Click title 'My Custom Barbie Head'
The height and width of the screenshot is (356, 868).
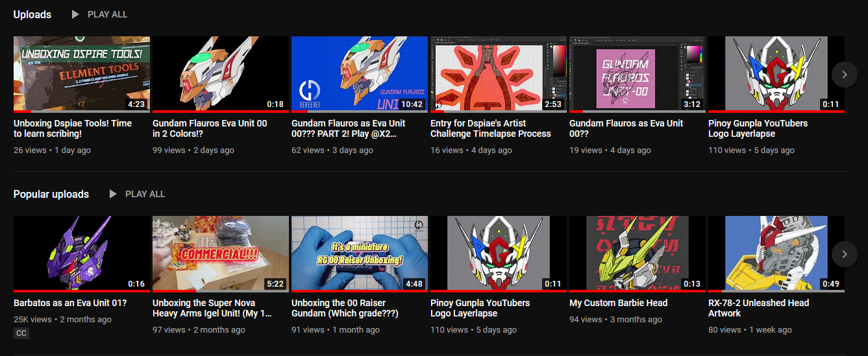619,303
